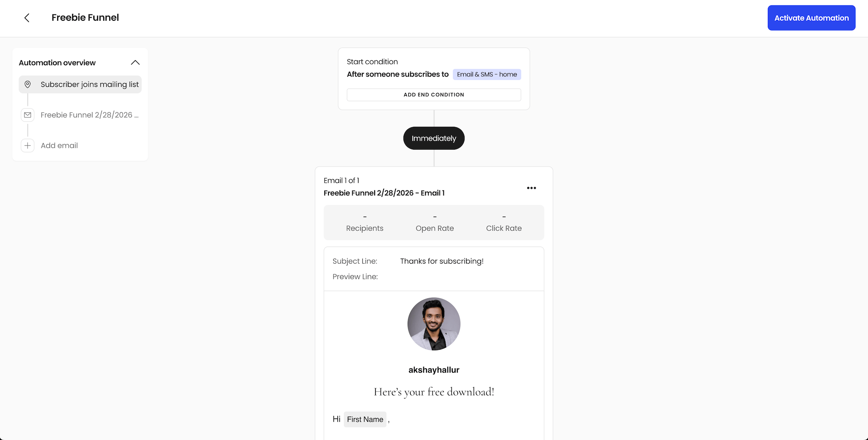The image size is (868, 440).
Task: Click the Click Rate metric
Action: tap(504, 222)
